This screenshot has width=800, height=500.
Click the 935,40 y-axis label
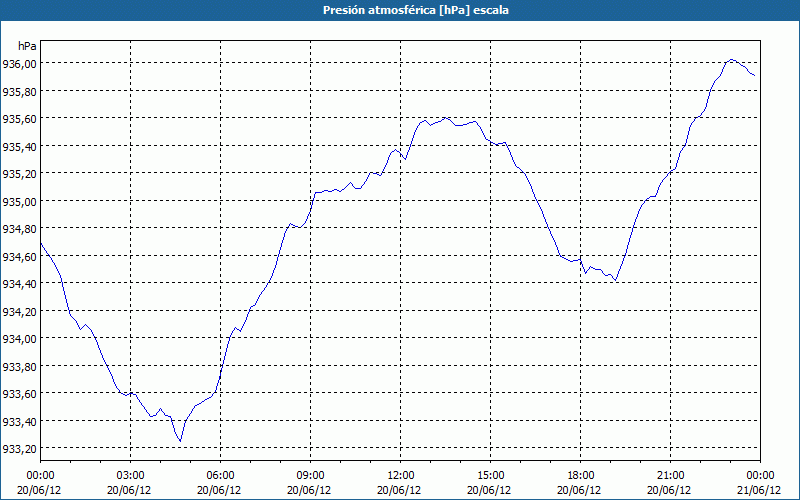point(19,146)
